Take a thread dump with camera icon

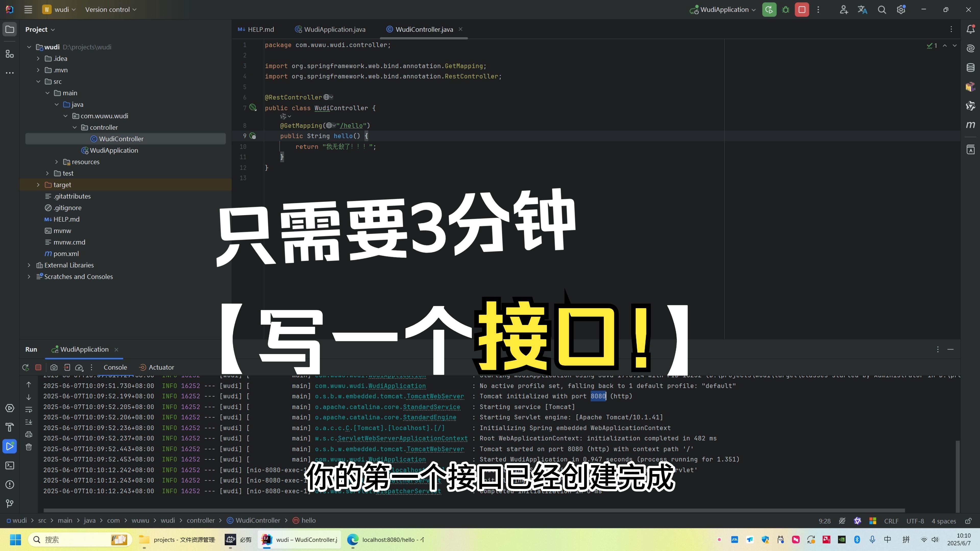pos(54,367)
